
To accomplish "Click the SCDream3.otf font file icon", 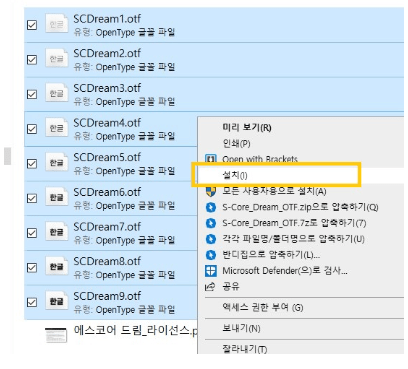I will click(x=56, y=93).
